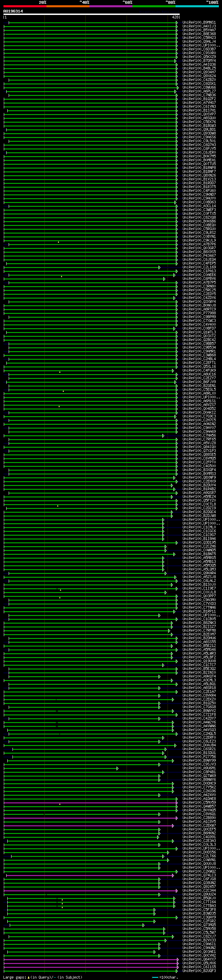The height and width of the screenshot is (980, 222).
Task: Select the UniRef100_B5YAA7 label
Action: 199,30
